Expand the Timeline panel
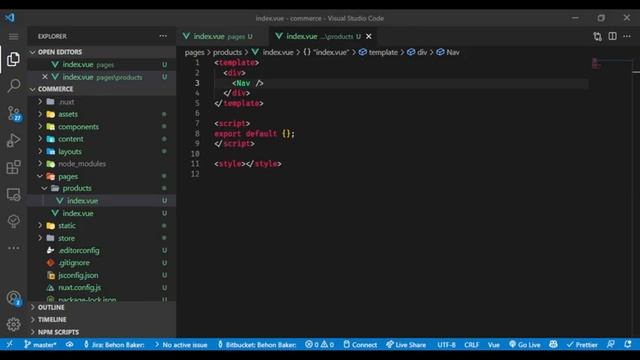 tap(52, 320)
